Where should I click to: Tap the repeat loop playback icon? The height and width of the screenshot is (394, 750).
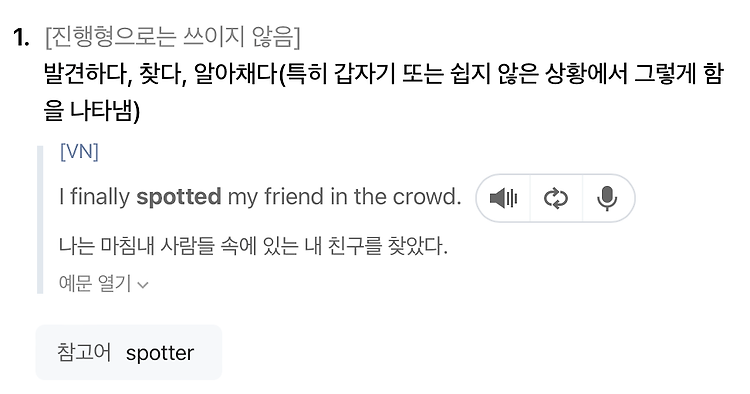point(556,198)
